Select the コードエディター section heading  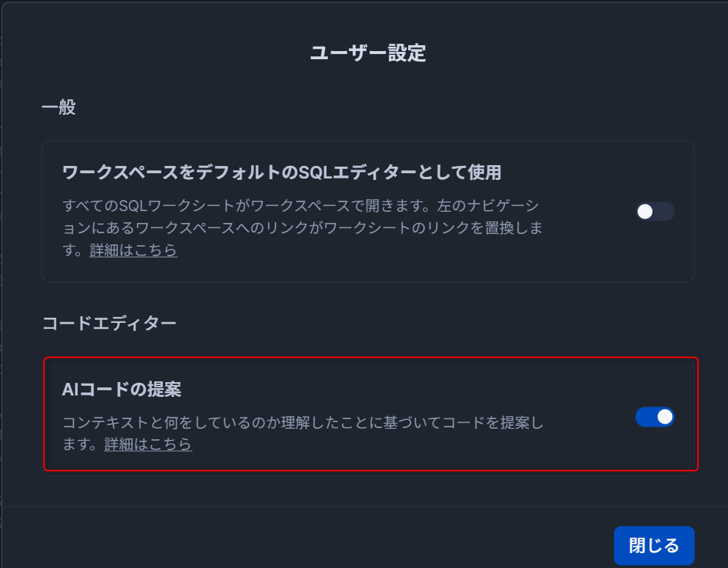pos(109,324)
